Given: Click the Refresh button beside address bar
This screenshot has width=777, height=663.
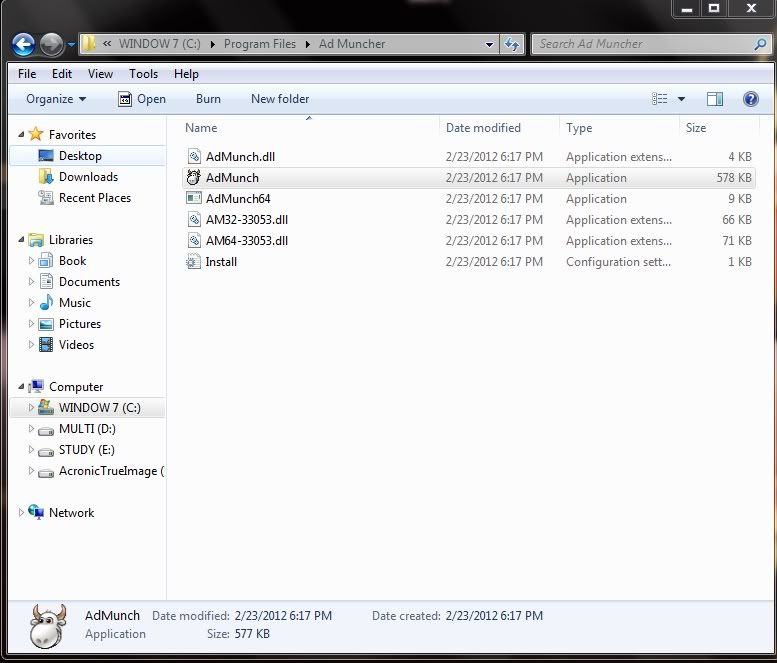Looking at the screenshot, I should (512, 44).
